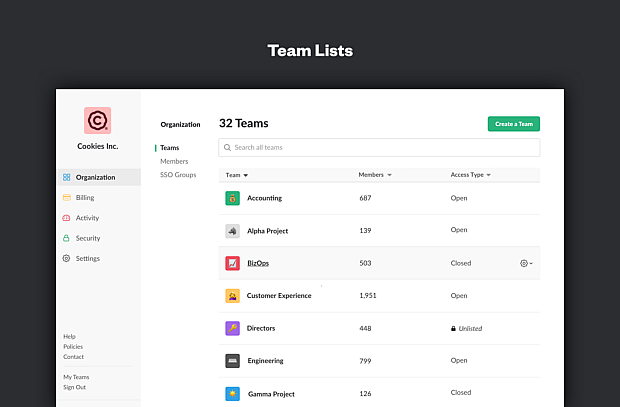Sort by the Members column arrow
This screenshot has height=407, width=620.
(389, 175)
